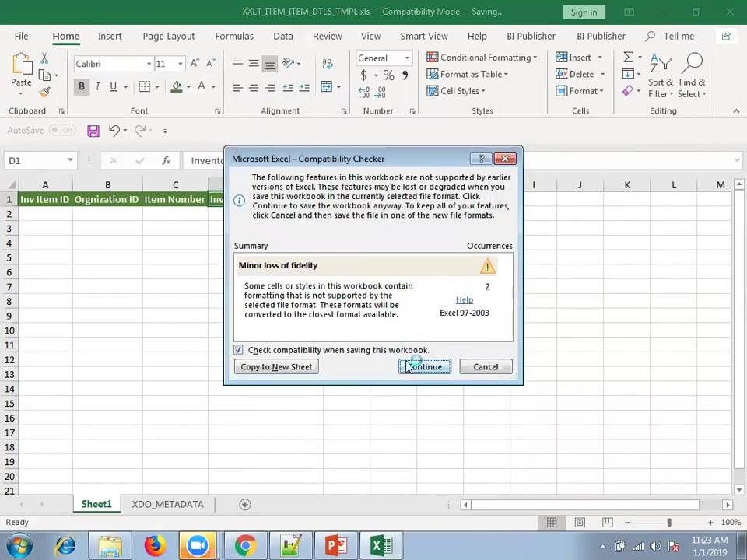Uncheck Check compatibility when saving checkbox
Image resolution: width=747 pixels, height=560 pixels.
click(x=238, y=350)
